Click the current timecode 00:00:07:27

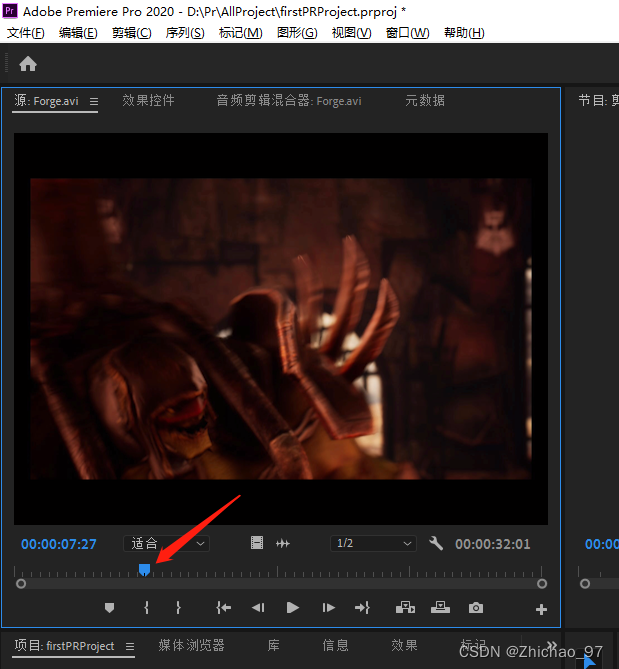[59, 544]
